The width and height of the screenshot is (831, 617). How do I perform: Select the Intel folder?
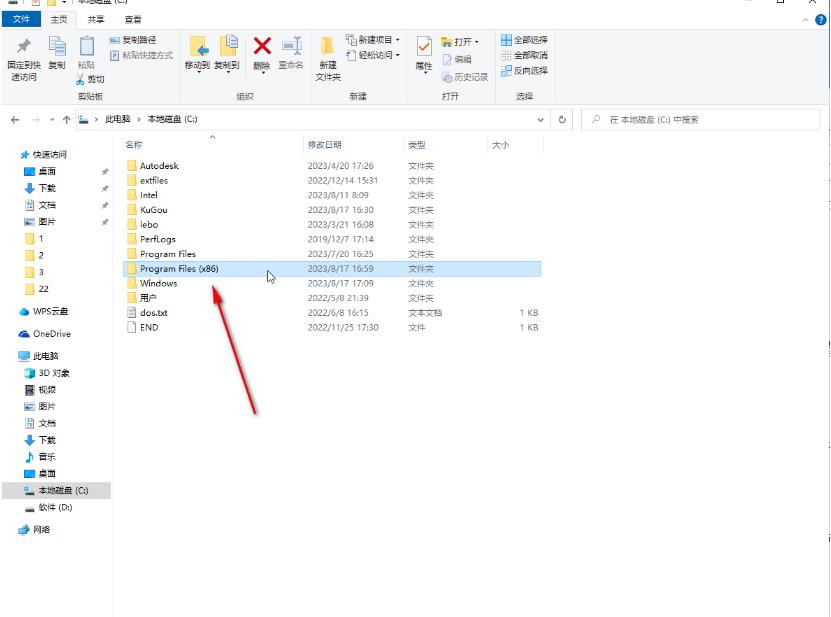pyautogui.click(x=332, y=196)
